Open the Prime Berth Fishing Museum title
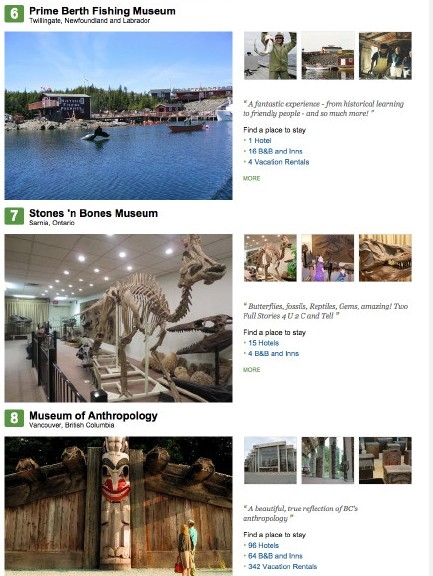The image size is (433, 576). point(102,11)
